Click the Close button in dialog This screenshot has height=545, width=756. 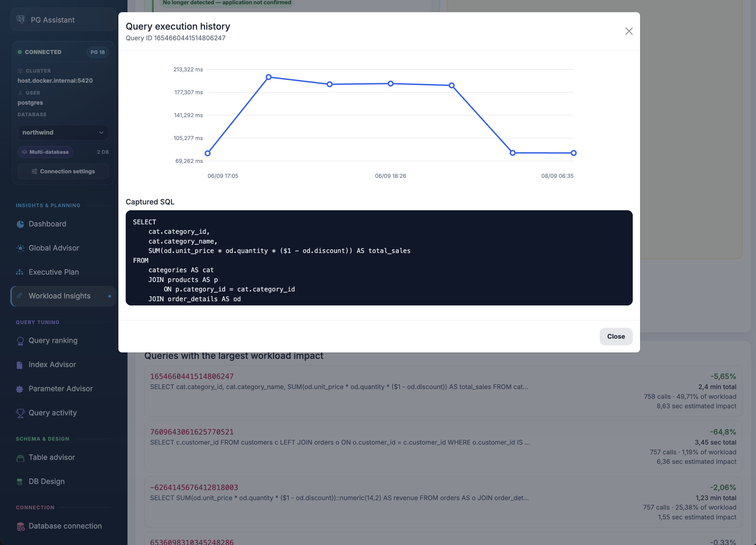[616, 336]
